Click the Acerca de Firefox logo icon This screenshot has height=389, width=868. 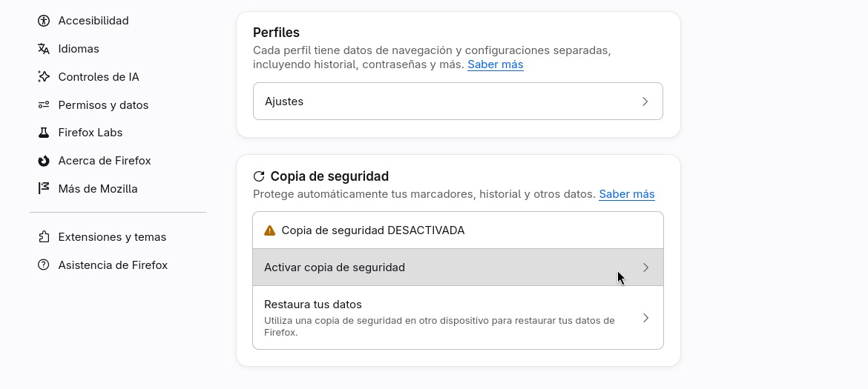click(x=44, y=161)
